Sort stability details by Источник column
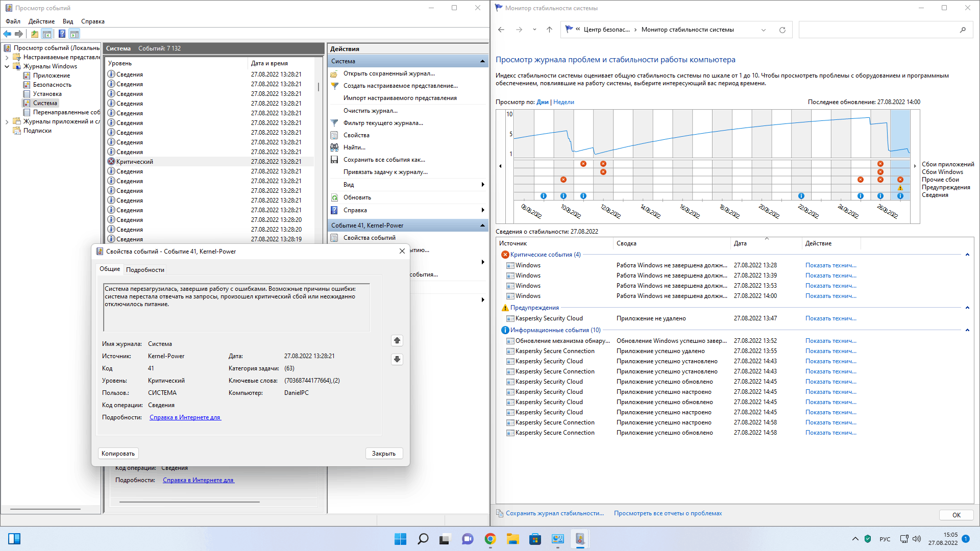Screen dimensions: 980x551 tap(555, 243)
